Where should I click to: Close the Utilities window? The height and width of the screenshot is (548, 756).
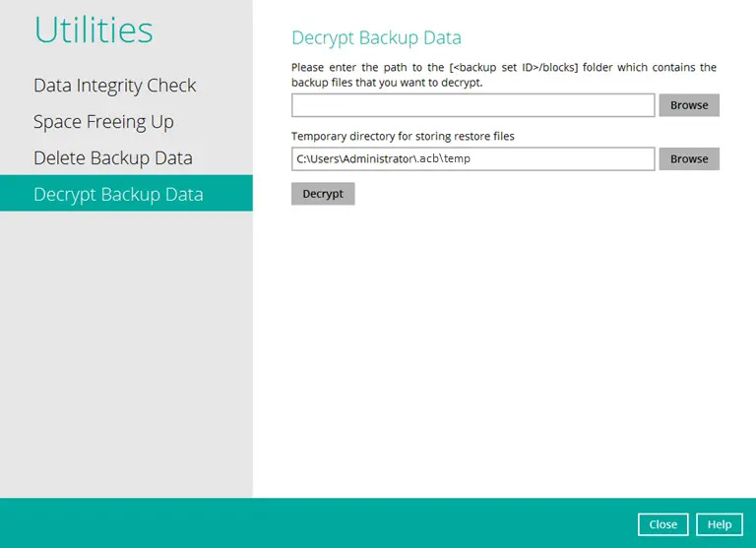[x=662, y=524]
